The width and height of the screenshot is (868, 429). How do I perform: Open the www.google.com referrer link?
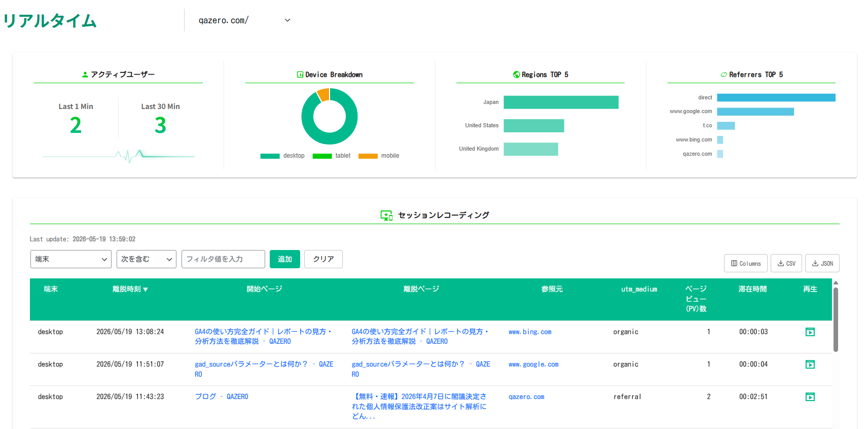[x=533, y=365]
